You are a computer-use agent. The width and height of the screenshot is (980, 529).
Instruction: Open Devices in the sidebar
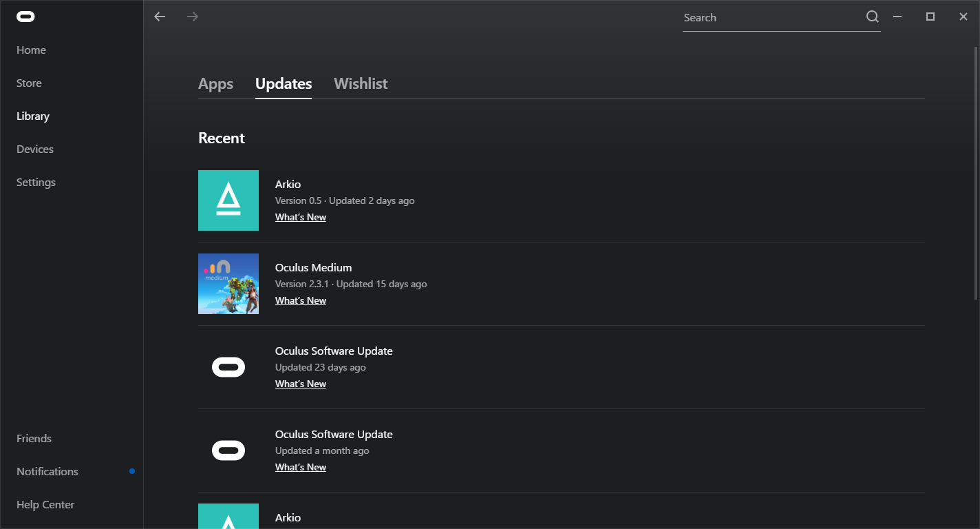(35, 149)
